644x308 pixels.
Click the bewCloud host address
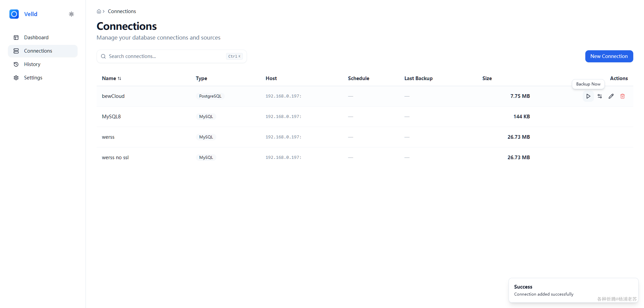pyautogui.click(x=283, y=96)
